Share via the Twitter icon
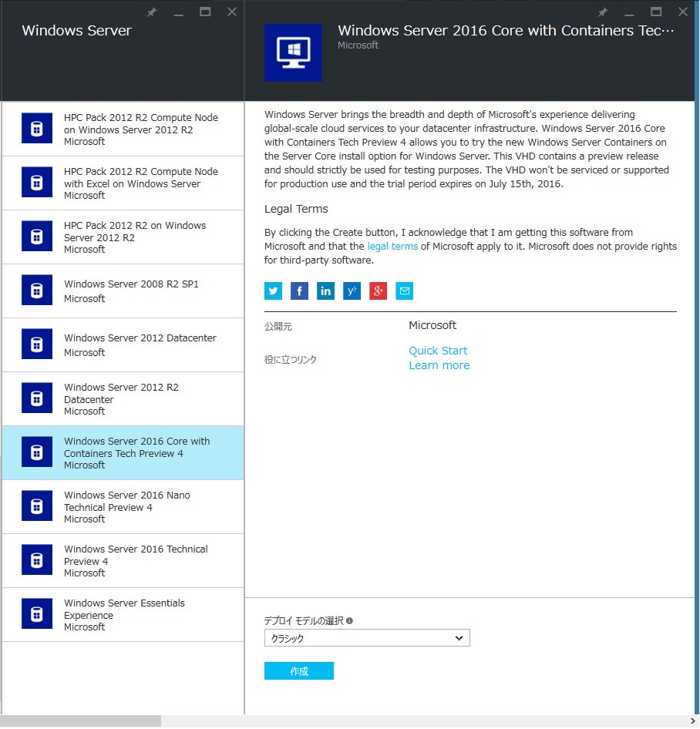This screenshot has width=700, height=729. point(273,291)
